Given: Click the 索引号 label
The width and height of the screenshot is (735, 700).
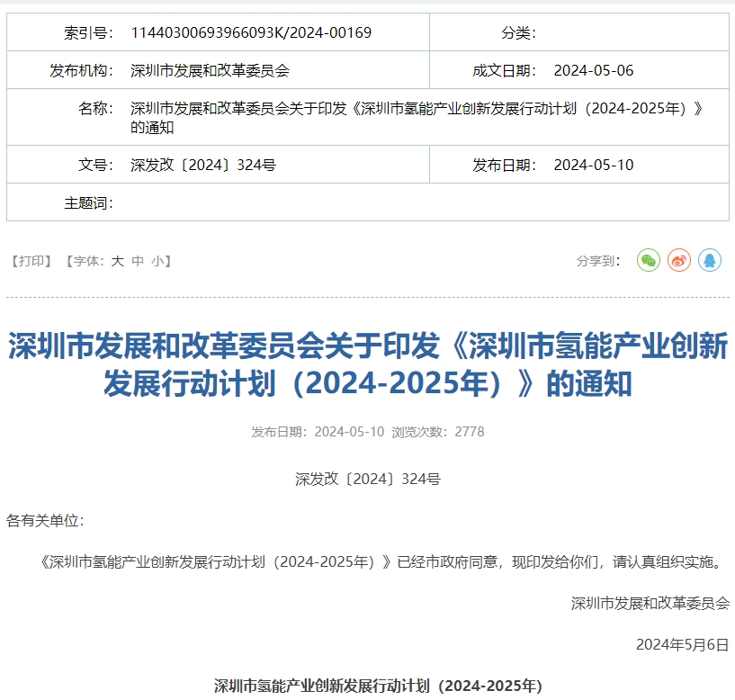Looking at the screenshot, I should click(x=88, y=32).
